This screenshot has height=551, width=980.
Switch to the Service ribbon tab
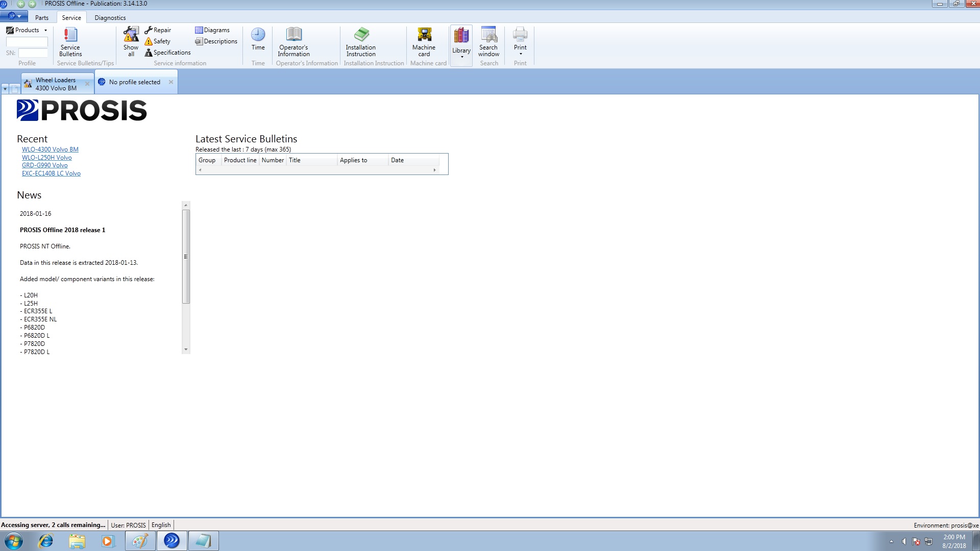click(71, 17)
